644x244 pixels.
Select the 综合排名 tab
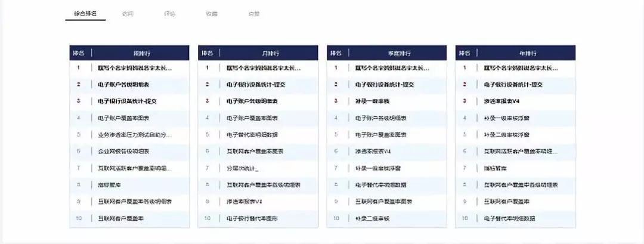85,14
